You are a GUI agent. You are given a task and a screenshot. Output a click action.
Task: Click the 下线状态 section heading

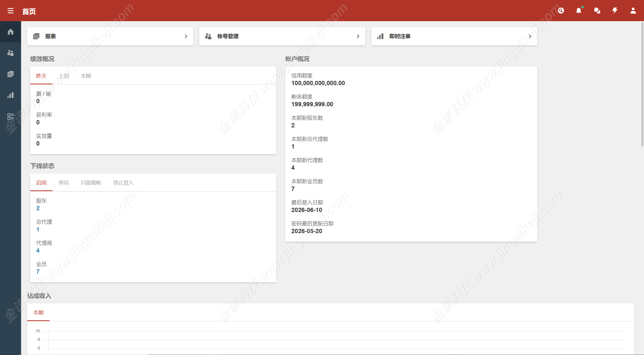click(42, 166)
